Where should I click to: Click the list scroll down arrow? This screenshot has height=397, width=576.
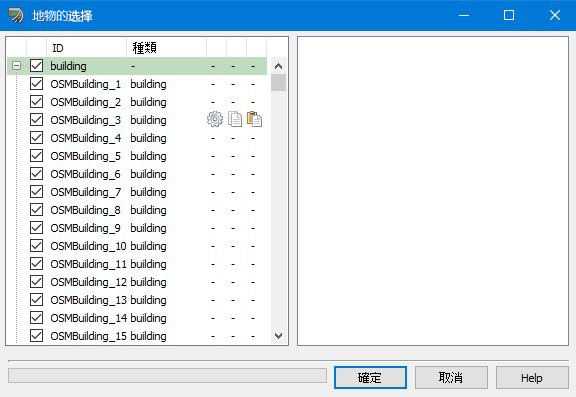point(278,336)
